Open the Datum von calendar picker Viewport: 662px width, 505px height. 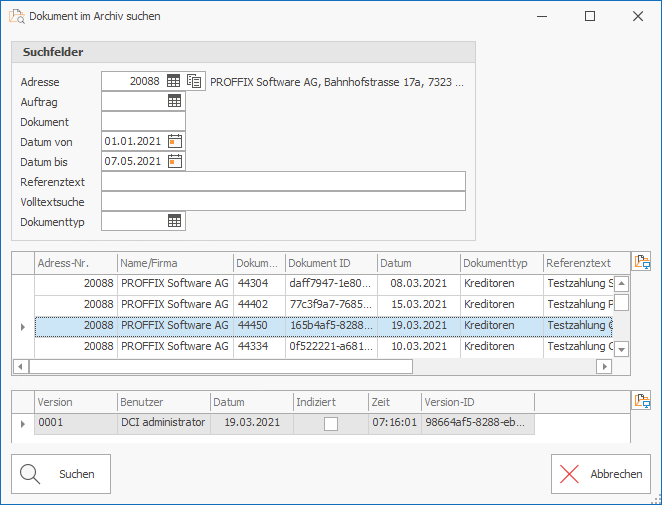[175, 141]
